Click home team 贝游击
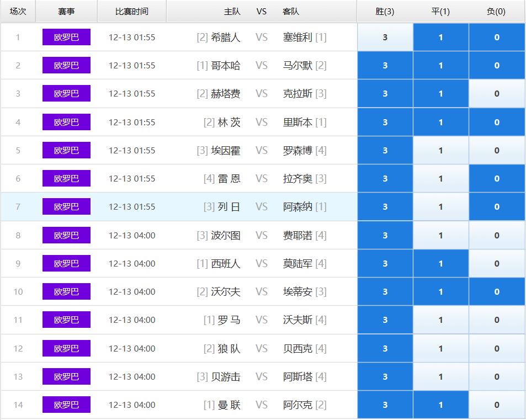526x420 pixels. 225,377
